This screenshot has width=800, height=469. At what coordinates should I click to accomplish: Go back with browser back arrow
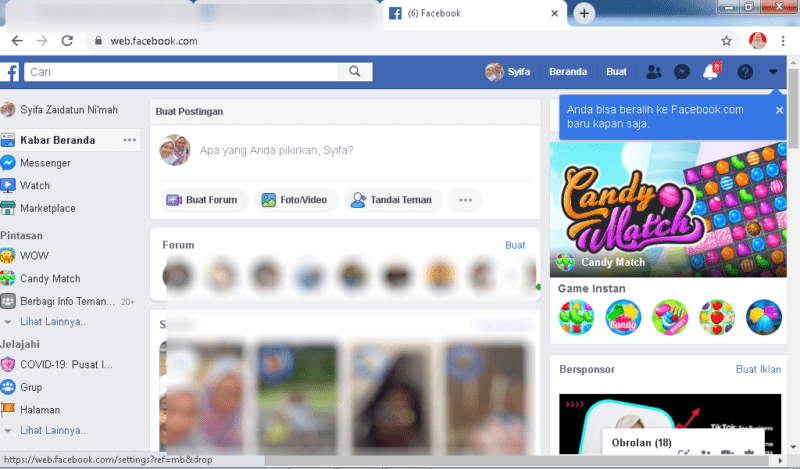tap(17, 41)
